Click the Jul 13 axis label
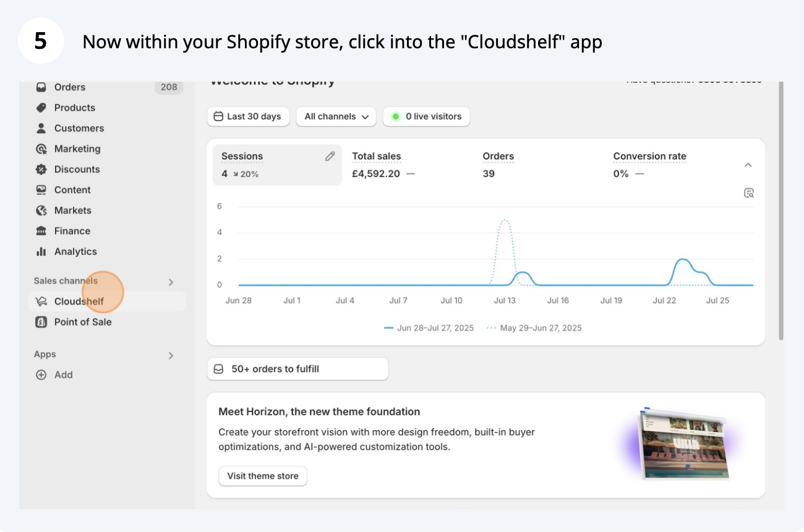This screenshot has height=532, width=804. [x=505, y=300]
